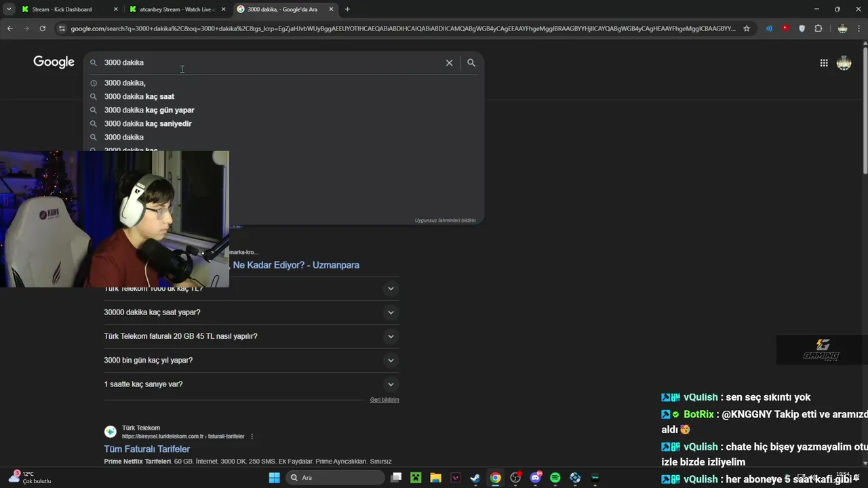Open a new browser tab
Viewport: 868px width, 488px height.
click(x=347, y=9)
